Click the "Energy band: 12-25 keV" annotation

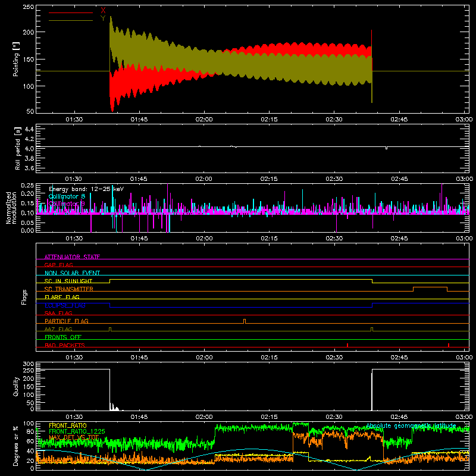pos(86,189)
